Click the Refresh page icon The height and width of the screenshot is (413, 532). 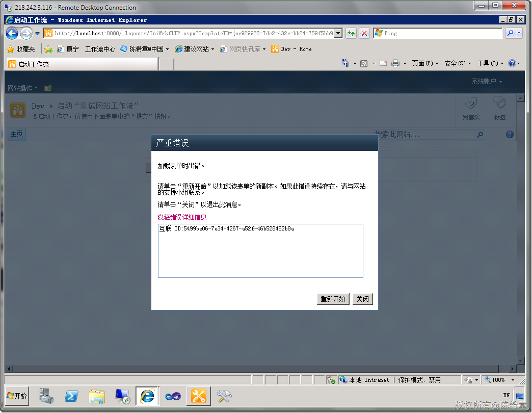point(351,33)
